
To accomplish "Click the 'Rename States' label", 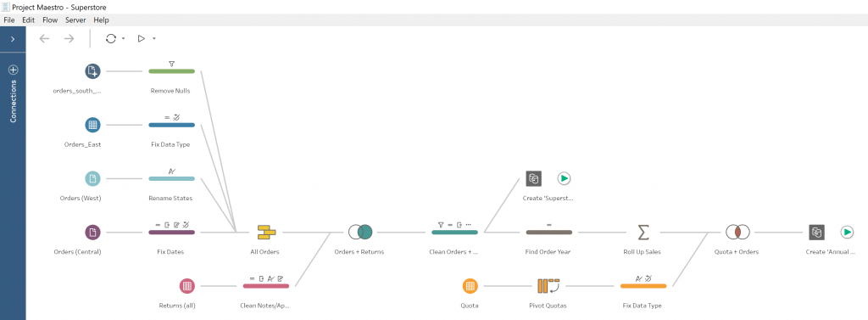I will 170,198.
